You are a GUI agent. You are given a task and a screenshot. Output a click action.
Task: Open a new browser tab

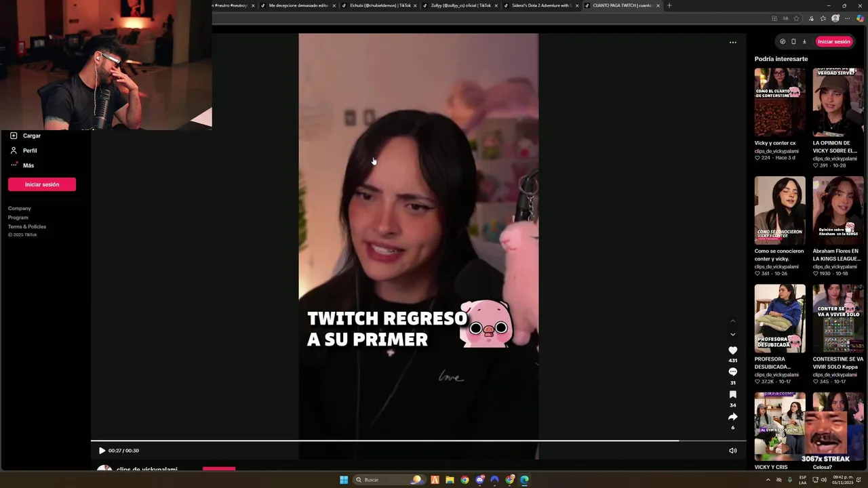pos(669,5)
